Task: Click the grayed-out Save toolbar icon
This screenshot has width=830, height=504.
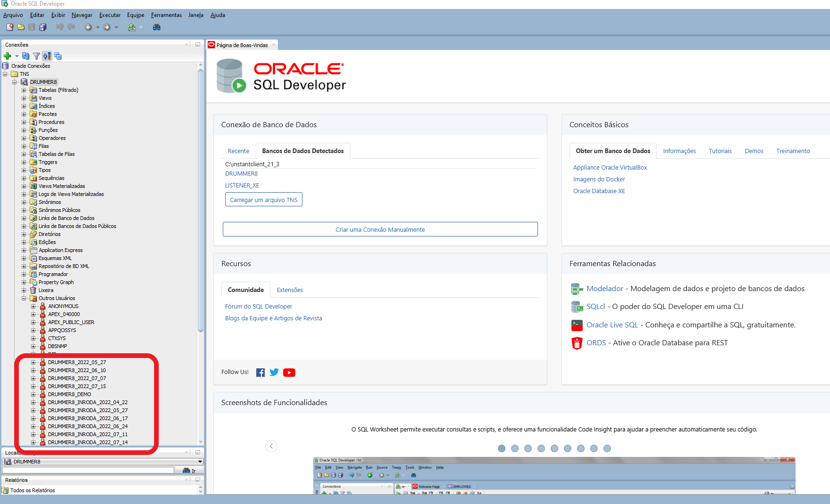Action: point(32,27)
